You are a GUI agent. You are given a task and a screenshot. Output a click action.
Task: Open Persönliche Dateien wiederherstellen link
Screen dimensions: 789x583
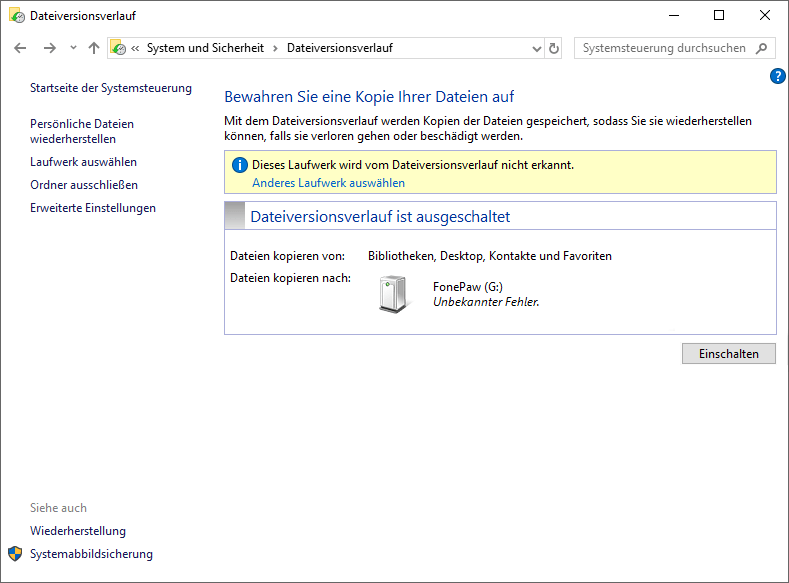point(81,131)
